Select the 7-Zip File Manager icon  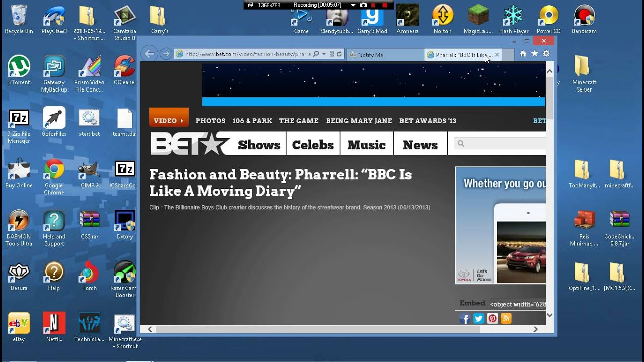(19, 126)
